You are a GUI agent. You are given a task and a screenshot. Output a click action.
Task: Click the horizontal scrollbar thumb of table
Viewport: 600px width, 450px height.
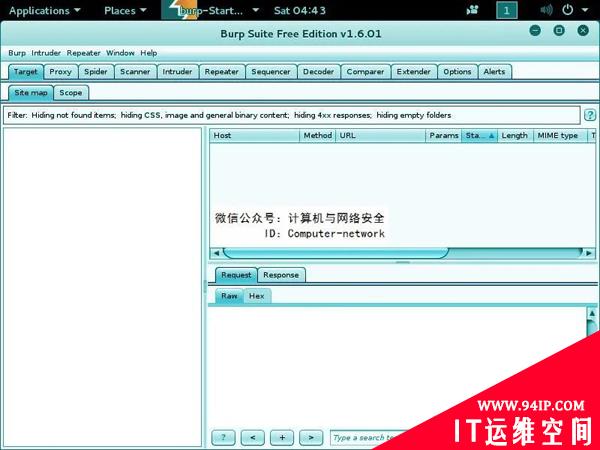click(x=336, y=253)
